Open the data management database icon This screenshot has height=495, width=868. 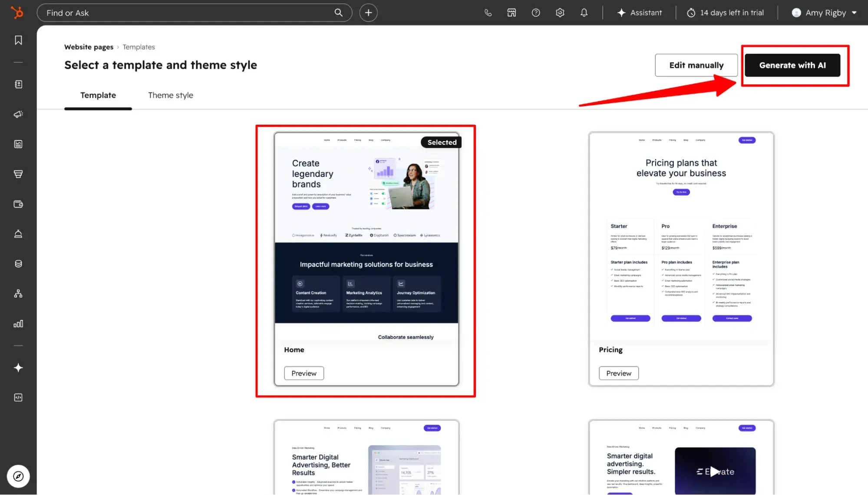(x=18, y=264)
